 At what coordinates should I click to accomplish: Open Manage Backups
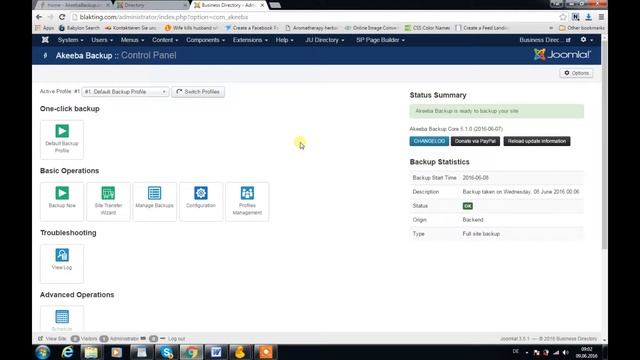pos(155,202)
